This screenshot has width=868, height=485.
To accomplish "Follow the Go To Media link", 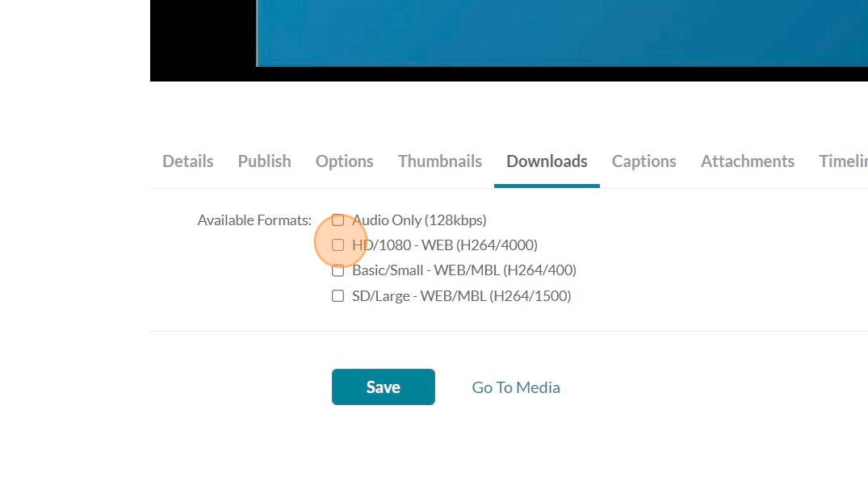I will (516, 387).
